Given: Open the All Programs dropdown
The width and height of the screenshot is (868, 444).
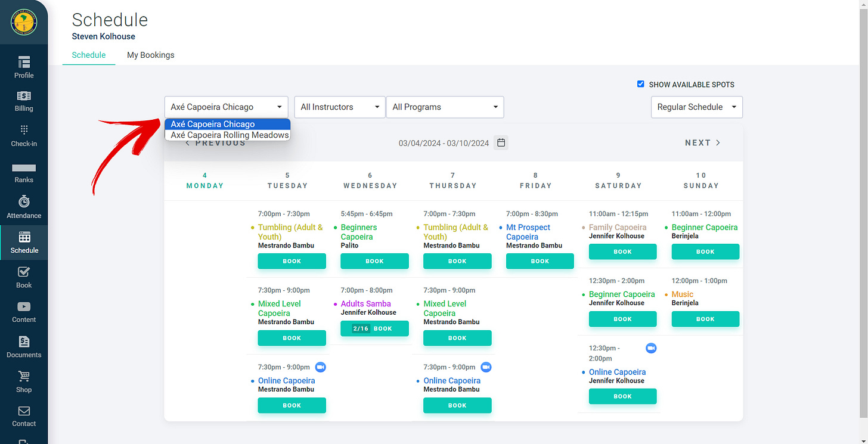Looking at the screenshot, I should [445, 107].
